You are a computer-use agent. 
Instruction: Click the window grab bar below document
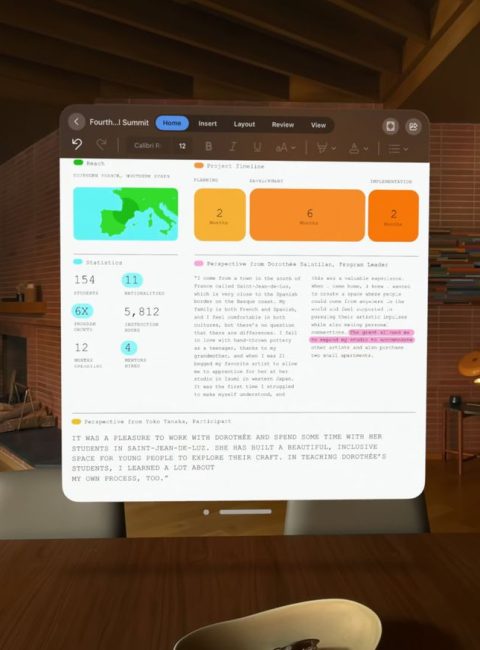point(245,512)
